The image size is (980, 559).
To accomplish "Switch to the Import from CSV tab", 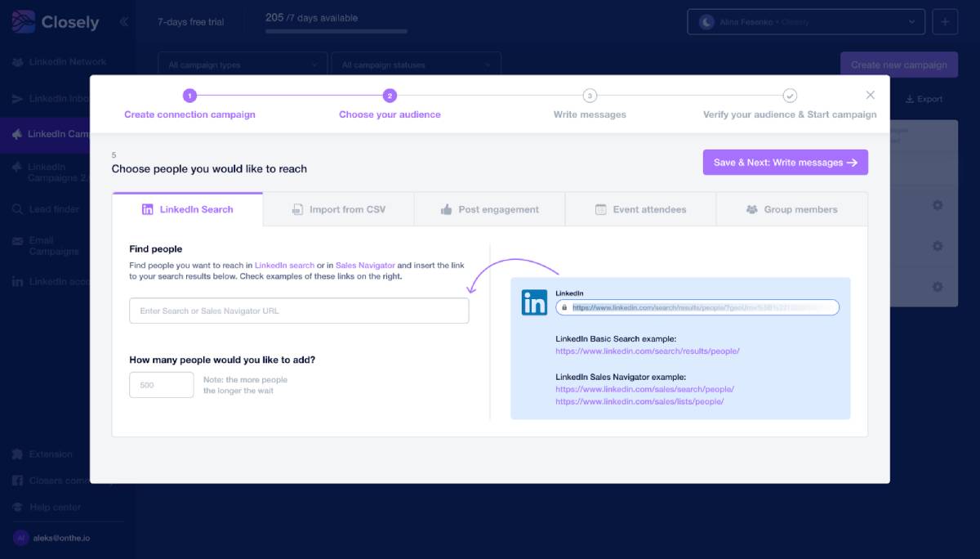I will click(x=339, y=209).
